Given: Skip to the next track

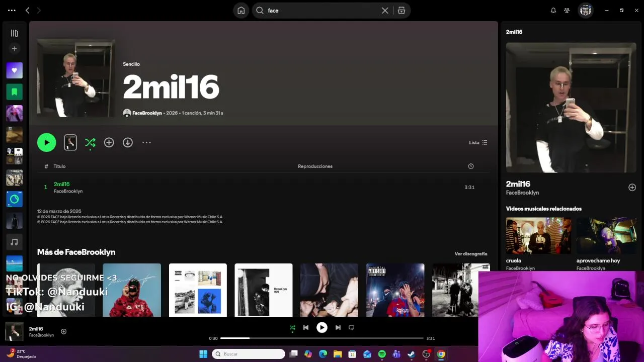Looking at the screenshot, I should [x=338, y=327].
